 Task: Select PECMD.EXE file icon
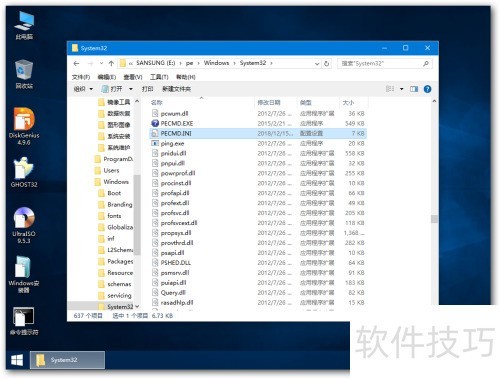155,123
